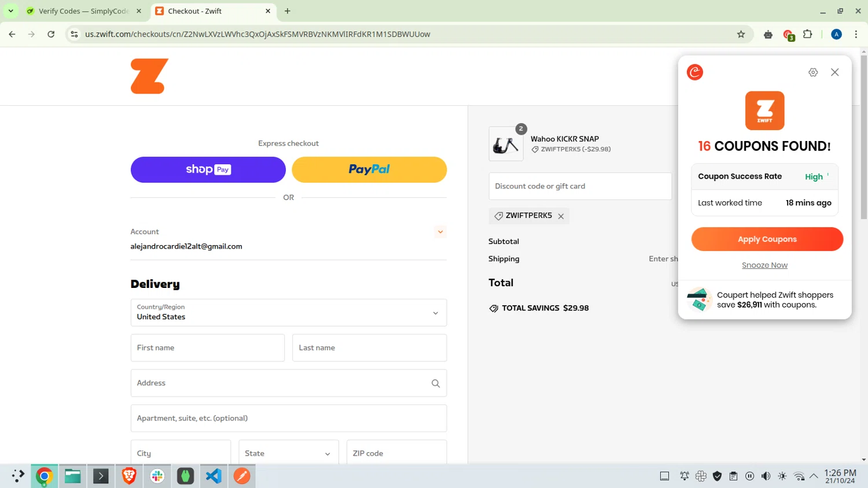
Task: Click the Coupert logo icon
Action: (694, 72)
